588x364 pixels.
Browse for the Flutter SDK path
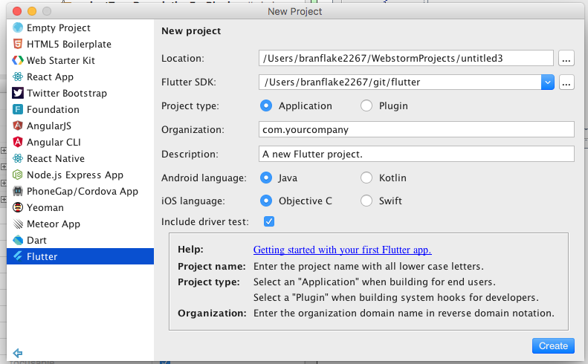[566, 82]
